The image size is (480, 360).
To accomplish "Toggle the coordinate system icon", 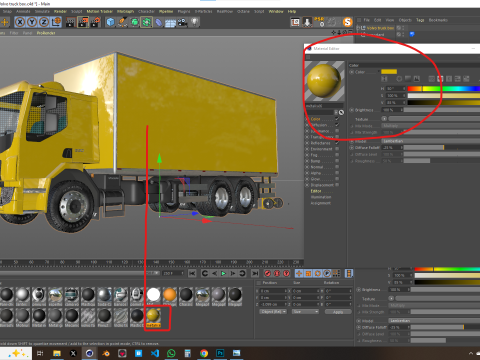I will 56,22.
